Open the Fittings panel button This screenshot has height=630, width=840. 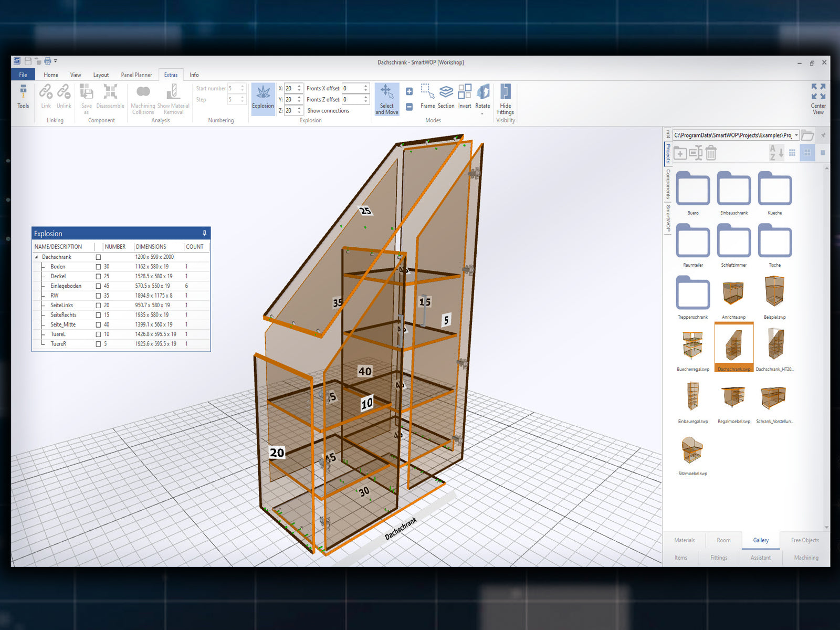(x=719, y=558)
